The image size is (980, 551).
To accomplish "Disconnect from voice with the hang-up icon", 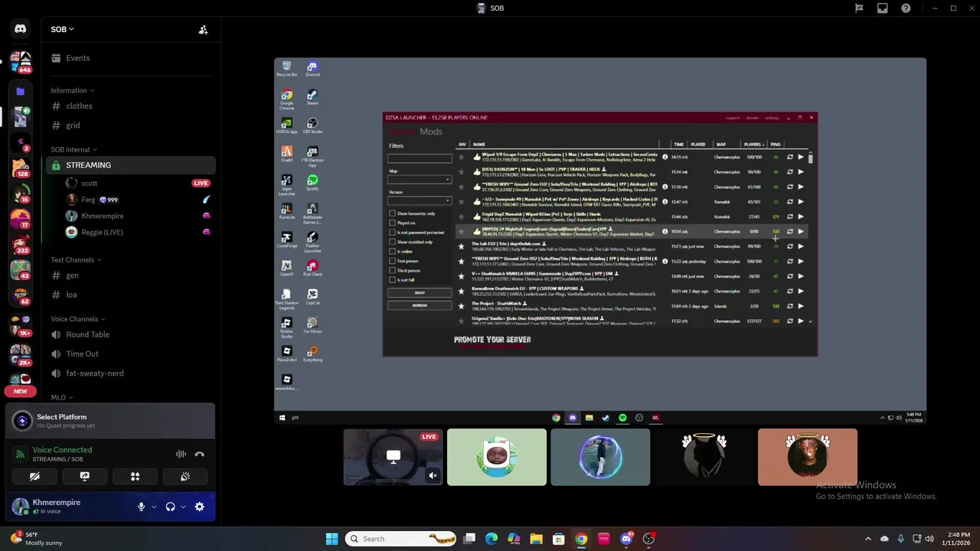I will tap(200, 454).
